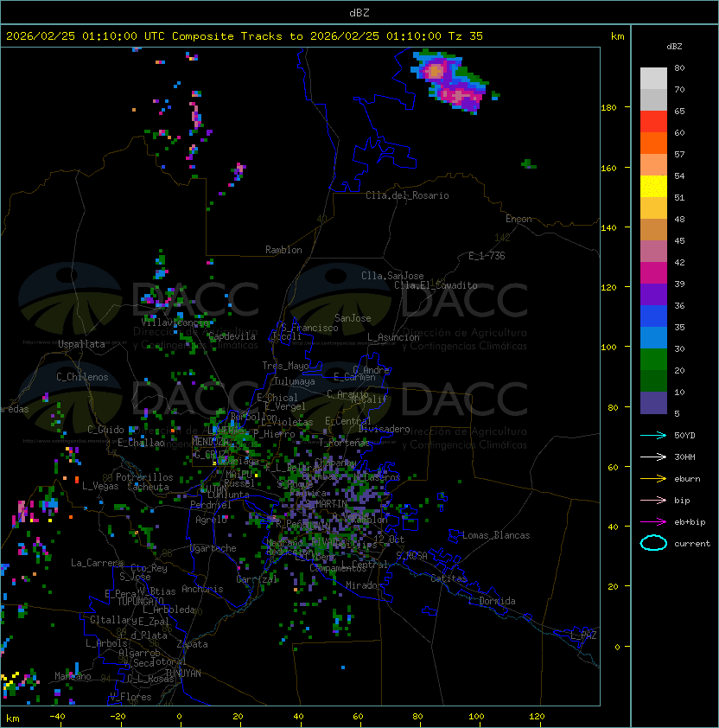Click the white 30HM arrow in legend

653,457
